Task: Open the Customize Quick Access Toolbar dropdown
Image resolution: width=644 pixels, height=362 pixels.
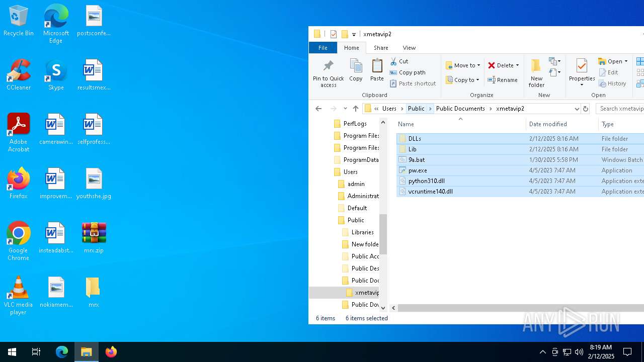Action: [354, 34]
